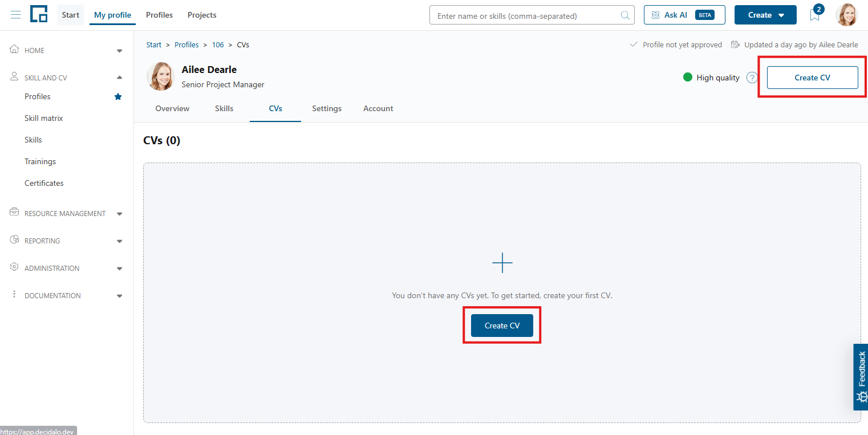Toggle the favorite star next to Profiles
Viewport: 868px width, 435px height.
coord(118,96)
